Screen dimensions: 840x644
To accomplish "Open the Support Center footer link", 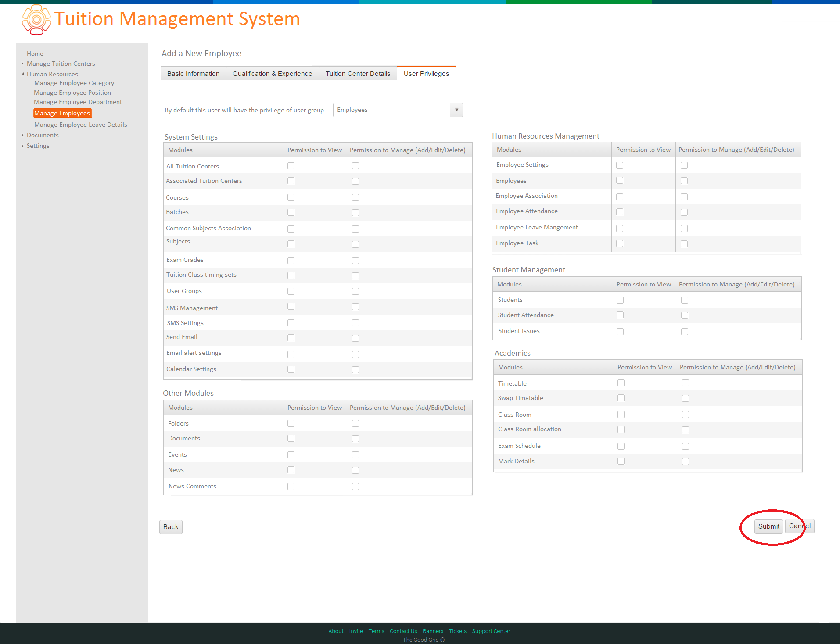I will pyautogui.click(x=491, y=631).
